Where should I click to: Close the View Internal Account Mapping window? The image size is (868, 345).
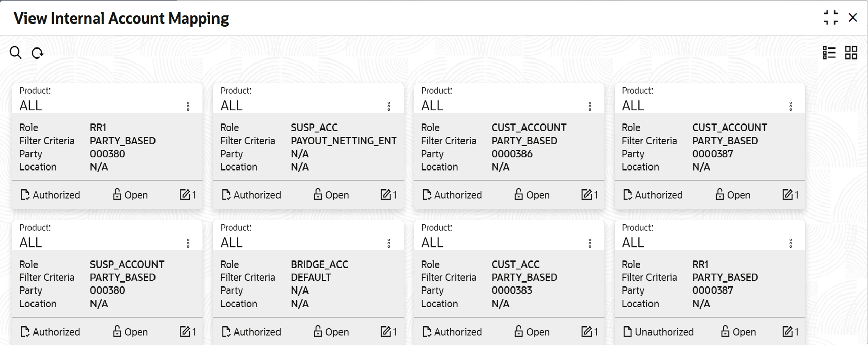click(x=853, y=18)
